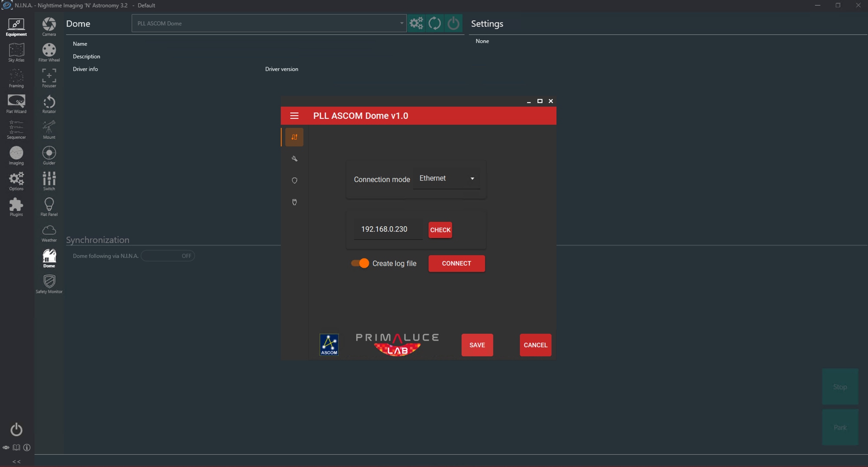The image size is (868, 467).
Task: Open the PLL ASCOM hamburger menu
Action: pos(294,116)
